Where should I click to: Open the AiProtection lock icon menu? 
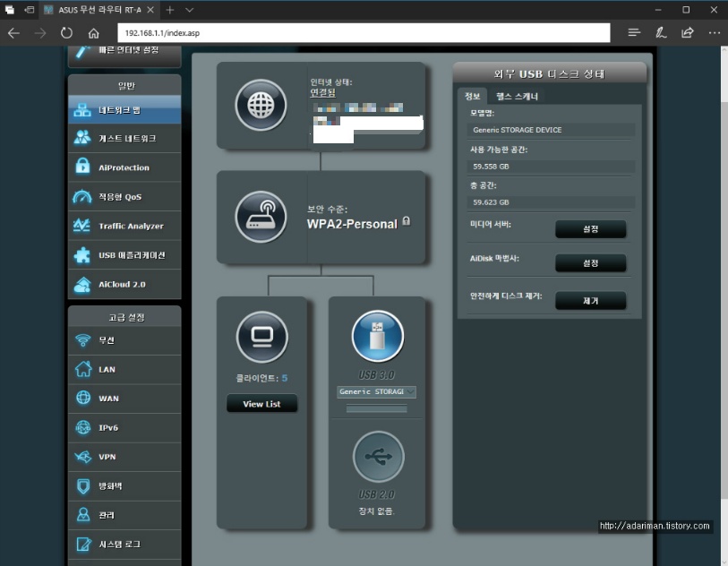pos(82,167)
